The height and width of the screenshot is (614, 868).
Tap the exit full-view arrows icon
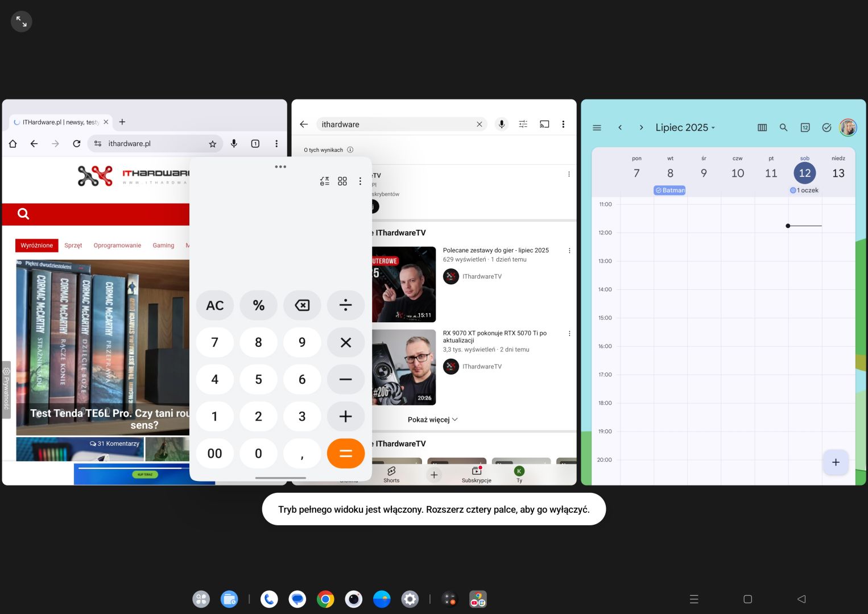click(x=22, y=22)
